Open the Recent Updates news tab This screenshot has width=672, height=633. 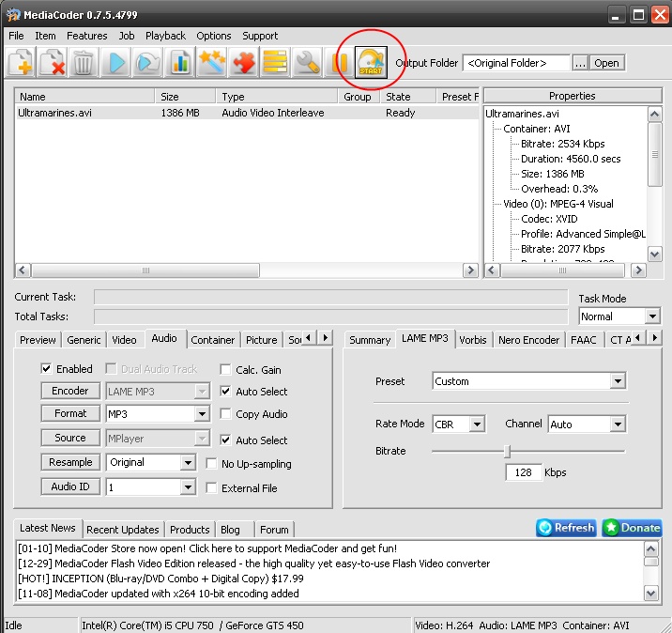tap(123, 530)
